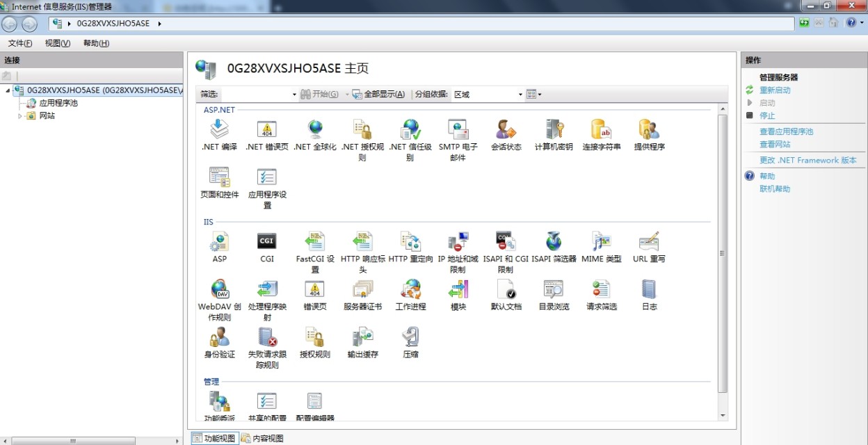Open 失败请求跟踪规则 feature
The height and width of the screenshot is (445, 868).
click(267, 348)
